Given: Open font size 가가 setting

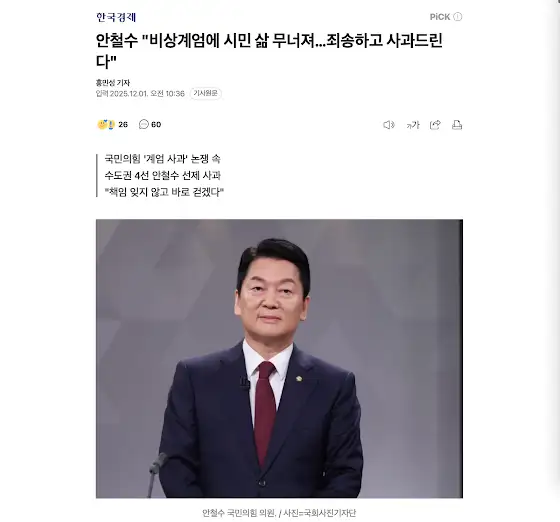Looking at the screenshot, I should (x=412, y=125).
